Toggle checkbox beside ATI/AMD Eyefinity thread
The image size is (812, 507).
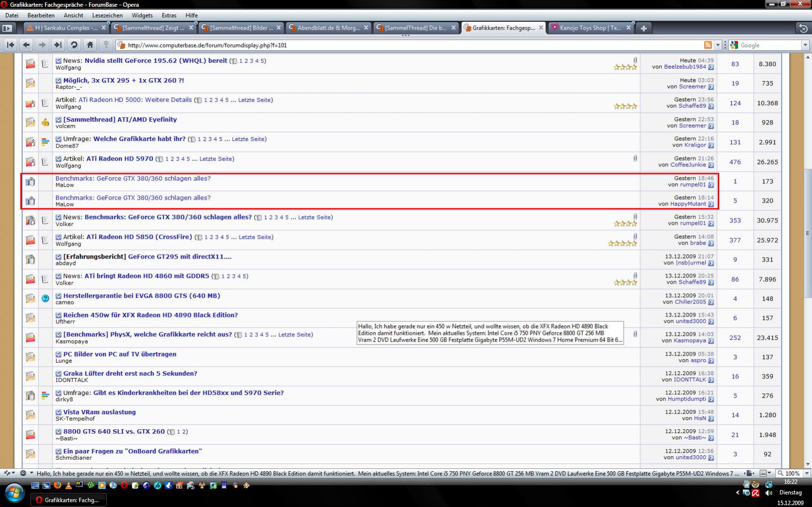[59, 120]
